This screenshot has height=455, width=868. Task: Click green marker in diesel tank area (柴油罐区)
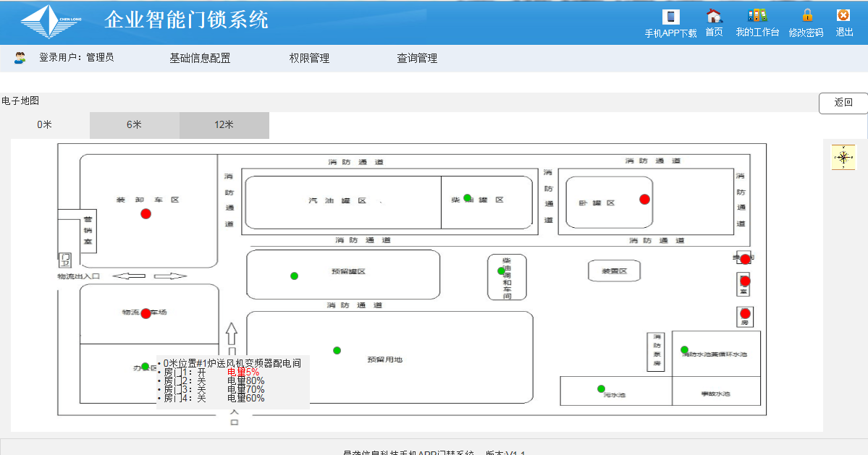coord(468,197)
